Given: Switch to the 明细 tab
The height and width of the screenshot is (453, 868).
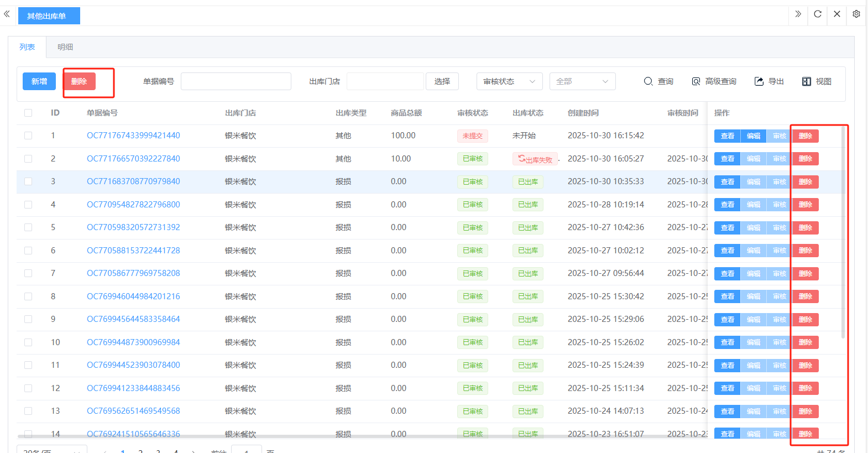Looking at the screenshot, I should pyautogui.click(x=65, y=47).
